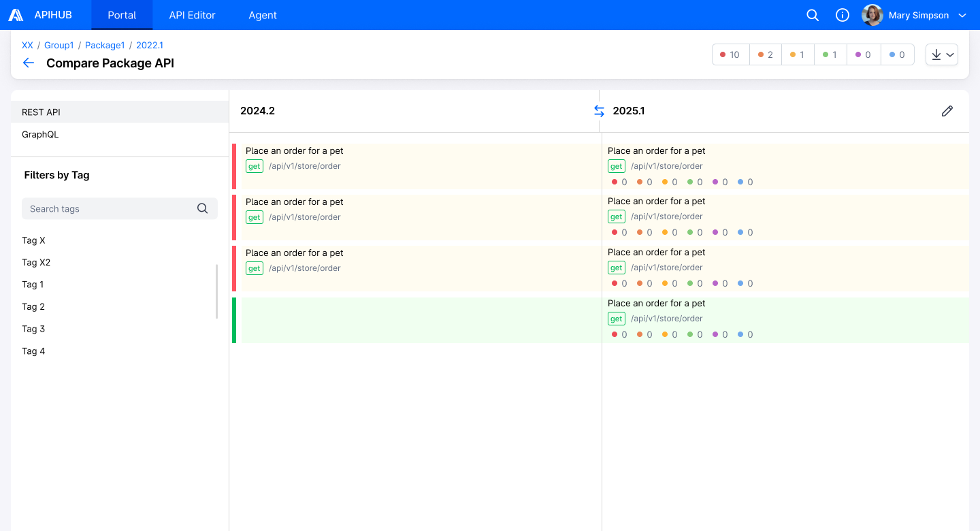Select Tag 4 filter

[x=33, y=351]
